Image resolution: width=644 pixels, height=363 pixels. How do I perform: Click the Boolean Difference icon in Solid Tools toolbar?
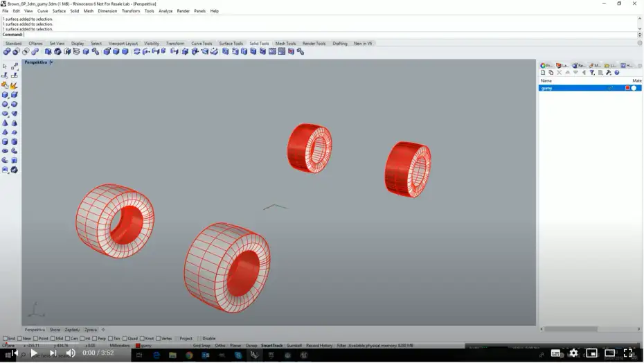pyautogui.click(x=17, y=51)
